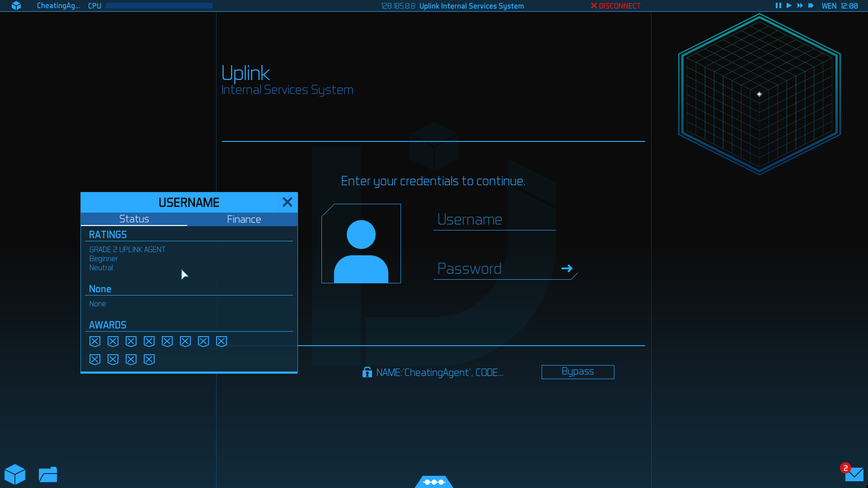Open the file manager folder icon
The width and height of the screenshot is (868, 488).
[x=48, y=474]
